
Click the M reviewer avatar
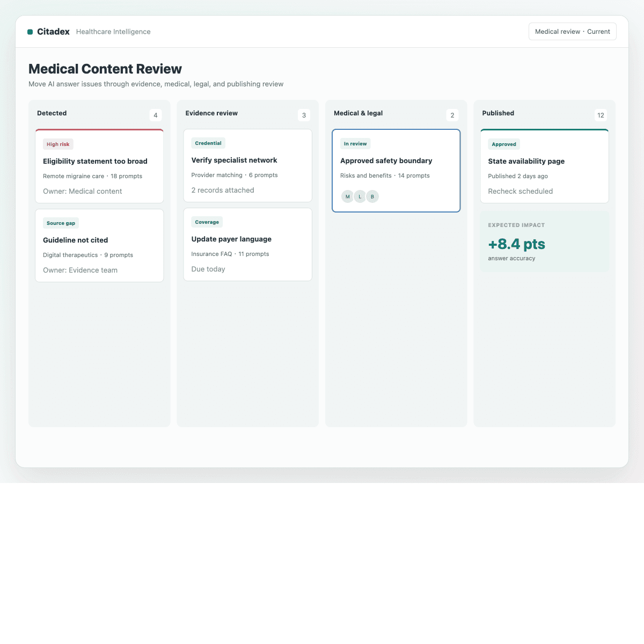347,196
